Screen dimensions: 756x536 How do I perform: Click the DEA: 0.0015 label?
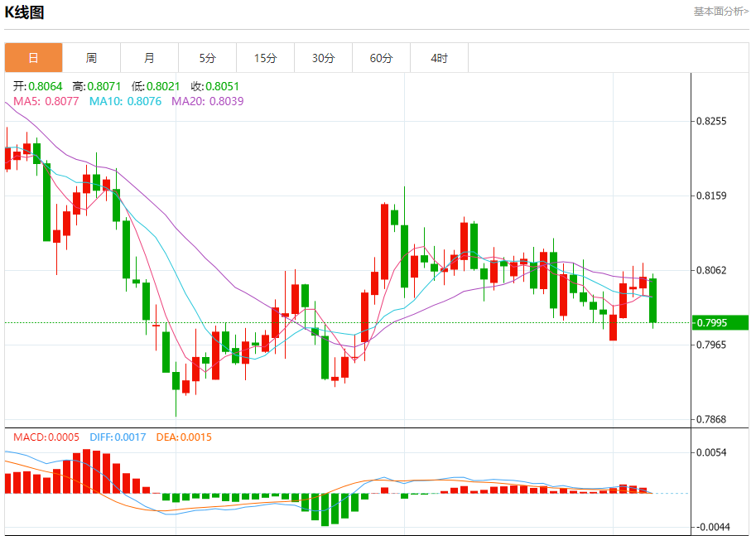184,437
